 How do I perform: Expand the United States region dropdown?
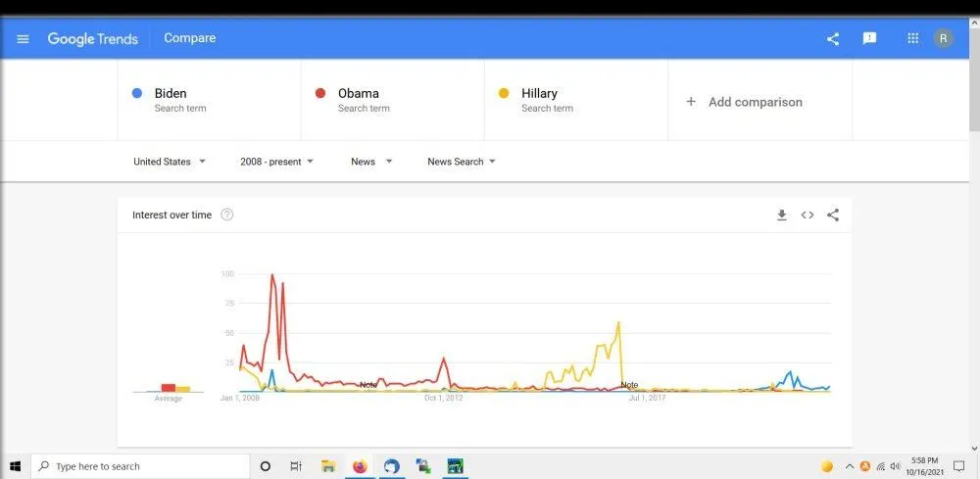(x=170, y=162)
